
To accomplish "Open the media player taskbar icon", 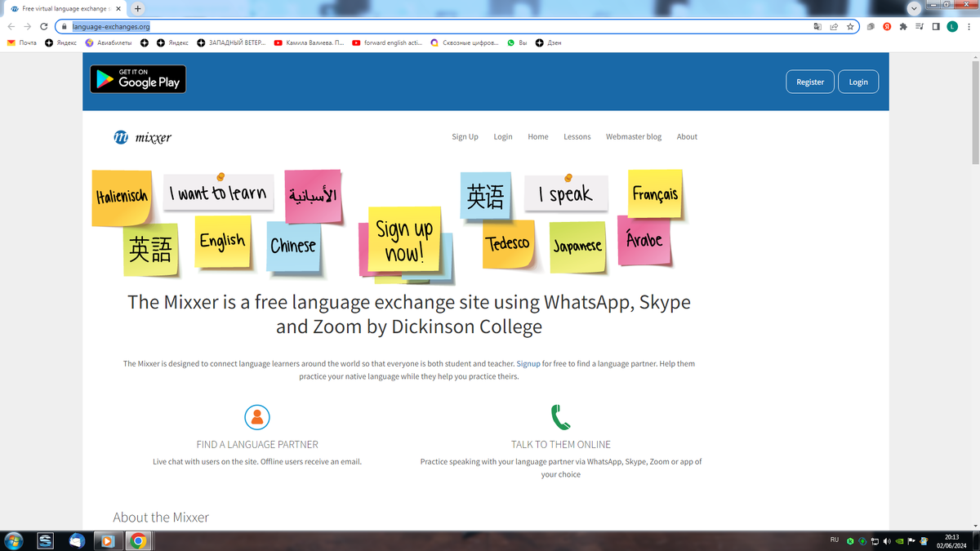I will 106,540.
